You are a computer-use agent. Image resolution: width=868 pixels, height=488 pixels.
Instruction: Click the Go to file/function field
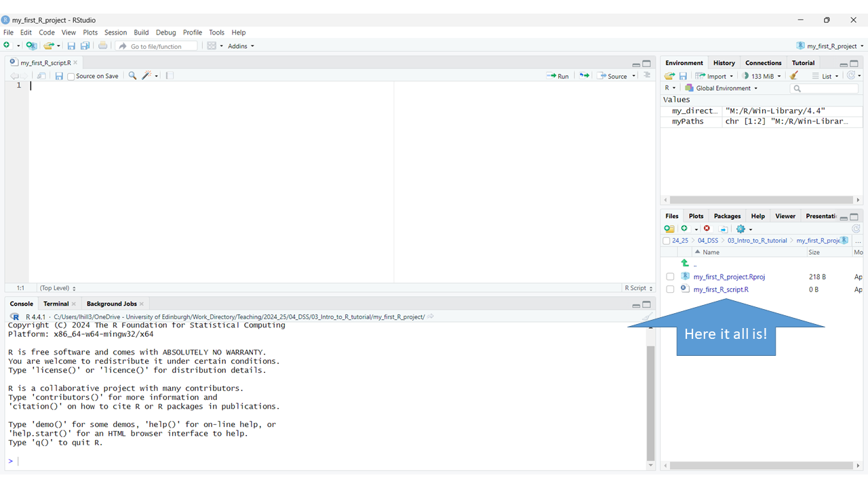pos(157,46)
